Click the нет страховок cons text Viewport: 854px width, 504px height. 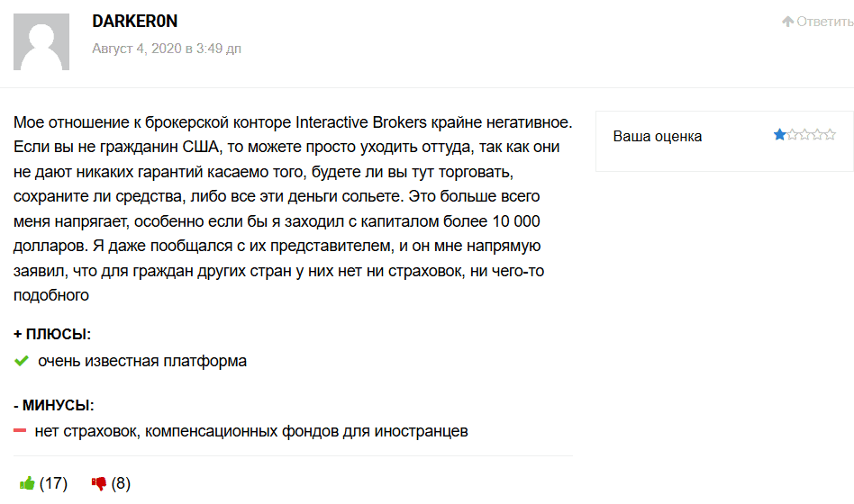coord(251,431)
